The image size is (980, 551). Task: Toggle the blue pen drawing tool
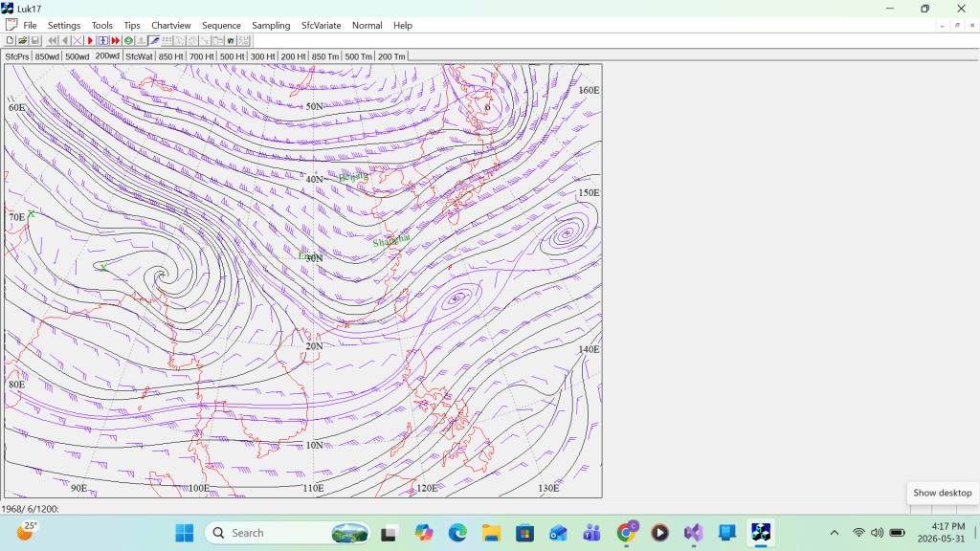(x=154, y=40)
